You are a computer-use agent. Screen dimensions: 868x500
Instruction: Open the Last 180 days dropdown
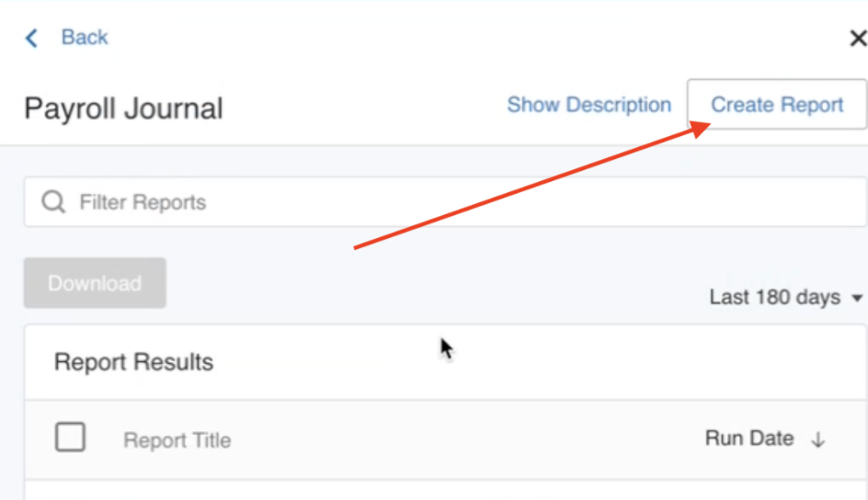pos(774,298)
